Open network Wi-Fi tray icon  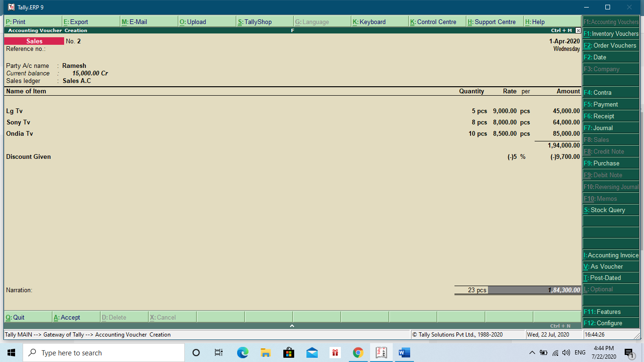[555, 353]
